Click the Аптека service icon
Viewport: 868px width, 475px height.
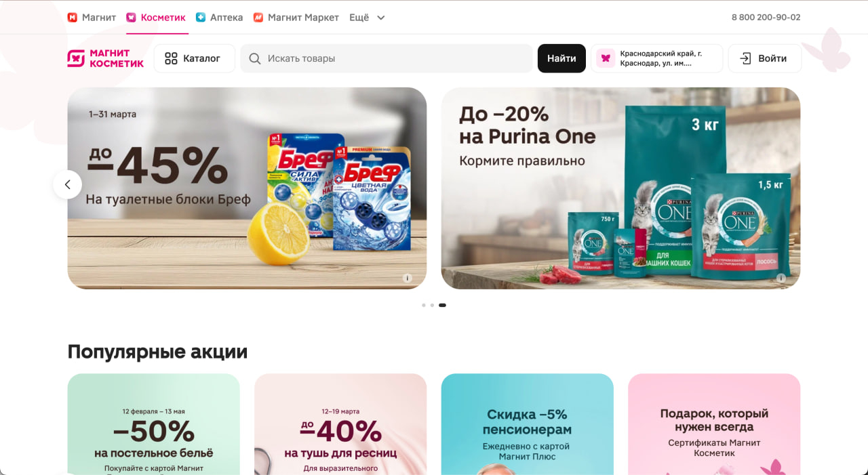coord(201,18)
